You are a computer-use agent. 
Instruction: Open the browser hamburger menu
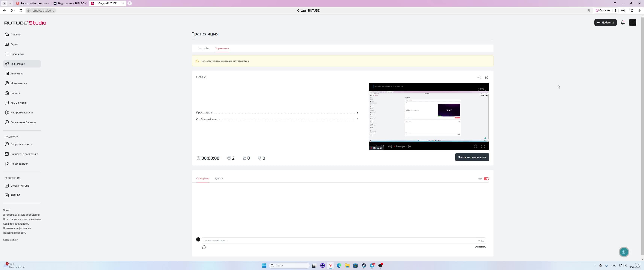615,4
